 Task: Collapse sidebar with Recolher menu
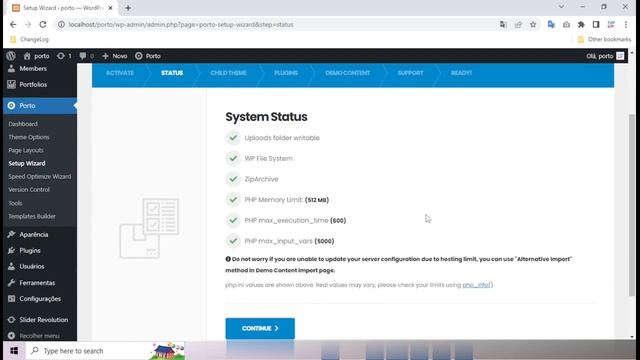40,336
